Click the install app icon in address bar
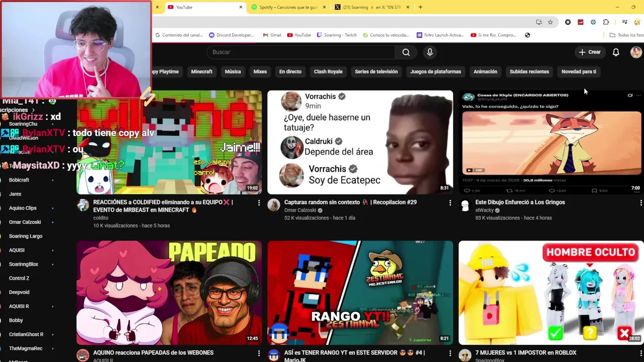 [539, 22]
